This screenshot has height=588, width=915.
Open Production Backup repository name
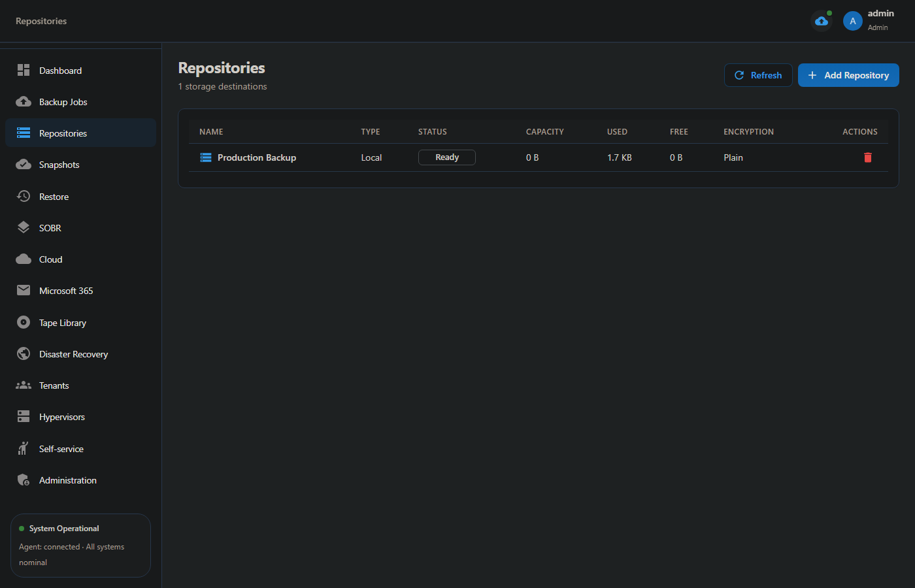(x=257, y=157)
